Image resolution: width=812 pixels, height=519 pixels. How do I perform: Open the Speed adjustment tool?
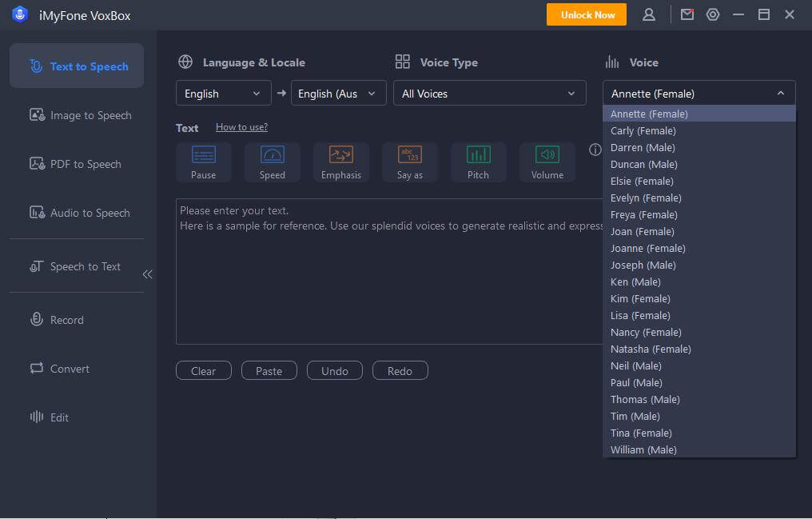click(x=273, y=162)
